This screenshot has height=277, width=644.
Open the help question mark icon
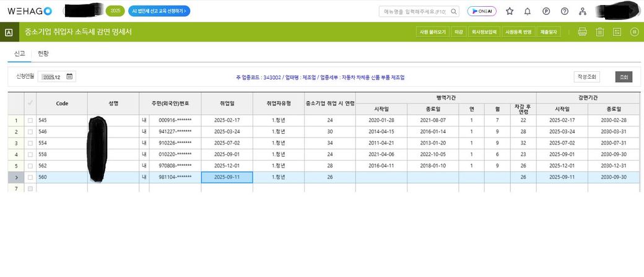(564, 11)
